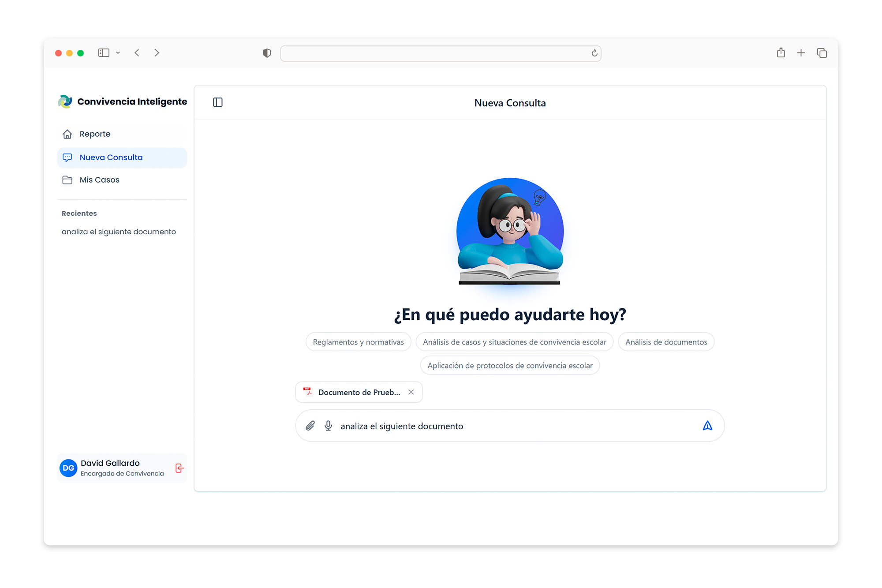Open a new browser tab with plus

[801, 53]
